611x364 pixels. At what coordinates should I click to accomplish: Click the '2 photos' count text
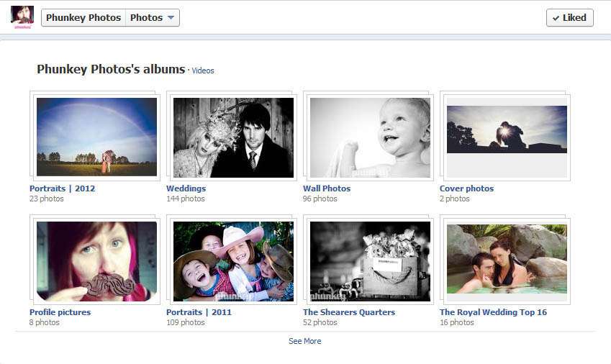click(x=455, y=199)
